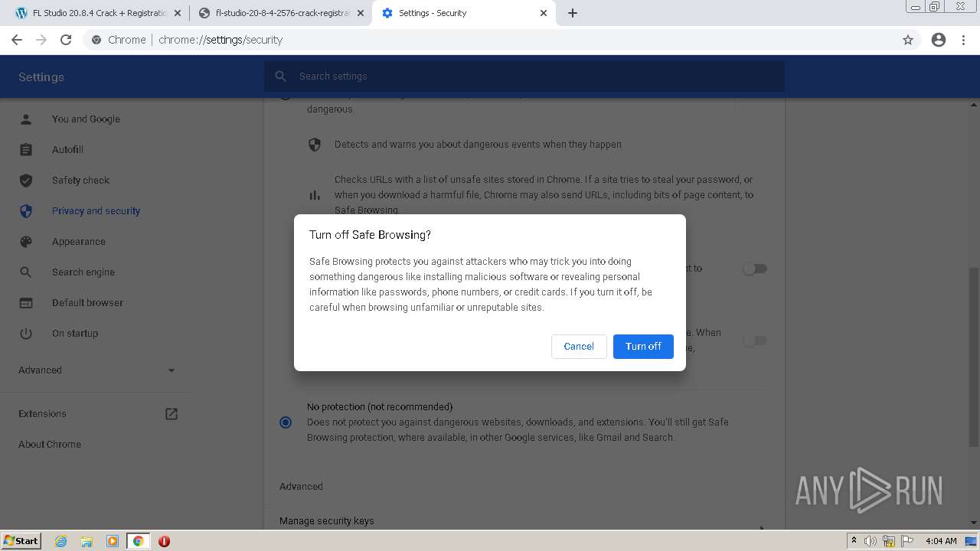This screenshot has height=551, width=980.
Task: Open the Windows Start menu
Action: coord(21,541)
